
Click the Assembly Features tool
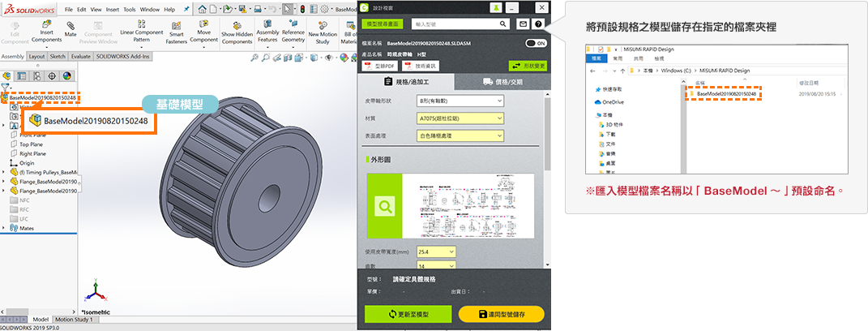(267, 32)
